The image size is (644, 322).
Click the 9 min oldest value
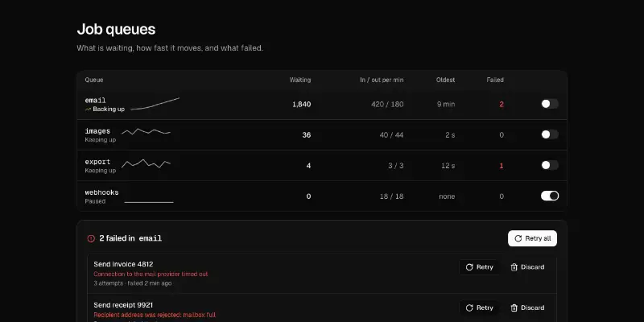point(446,105)
